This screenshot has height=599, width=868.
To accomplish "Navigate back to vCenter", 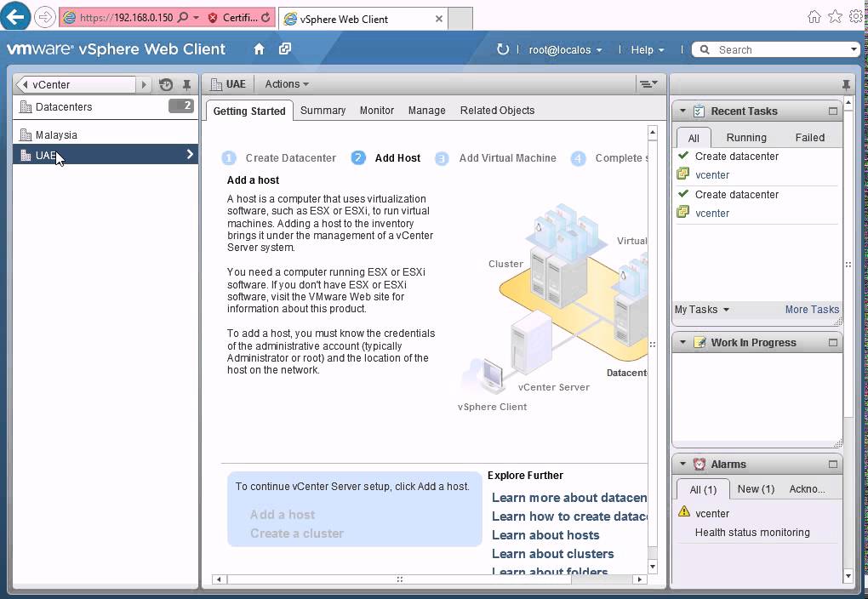I will 76,85.
